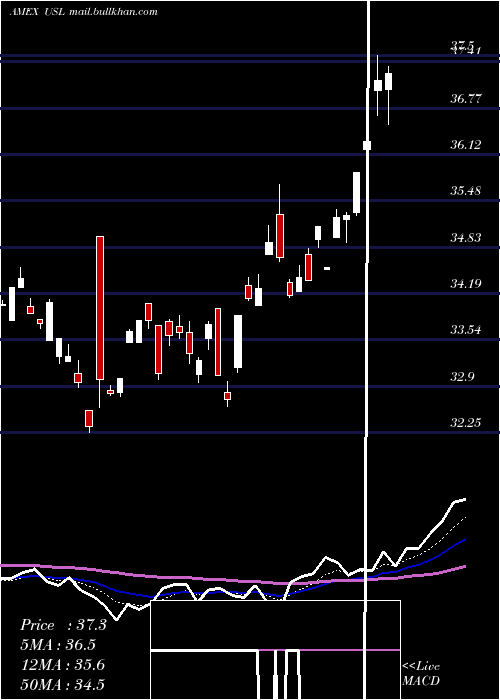Click the tallest red candlestick body
This screenshot has height=700, width=500.
point(100,308)
